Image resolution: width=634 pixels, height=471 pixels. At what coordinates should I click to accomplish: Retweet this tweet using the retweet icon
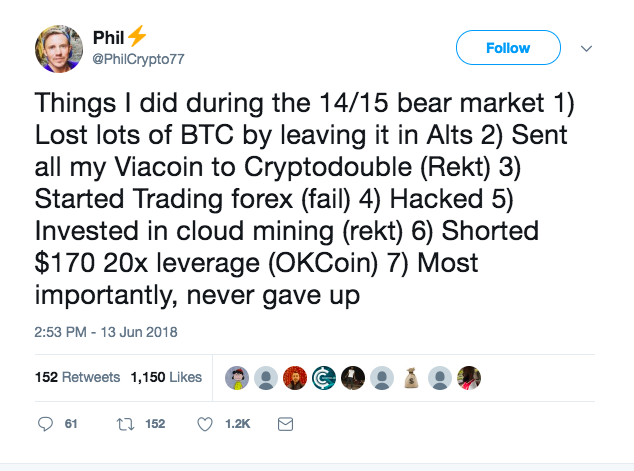(x=125, y=424)
